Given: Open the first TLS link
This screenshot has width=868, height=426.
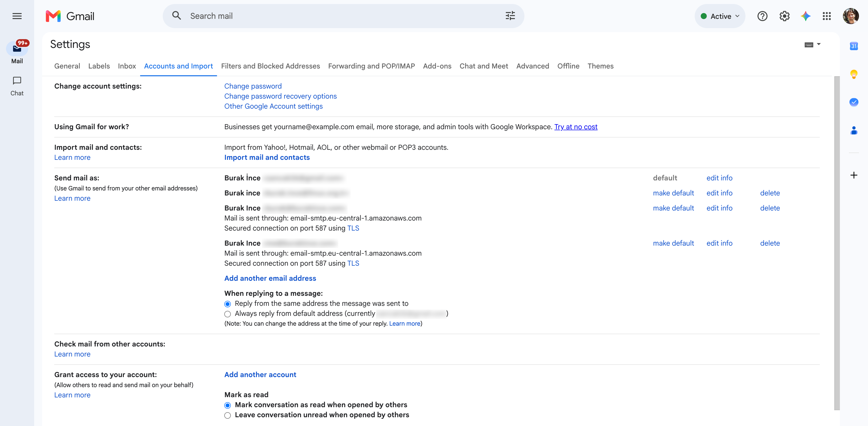Looking at the screenshot, I should 353,228.
